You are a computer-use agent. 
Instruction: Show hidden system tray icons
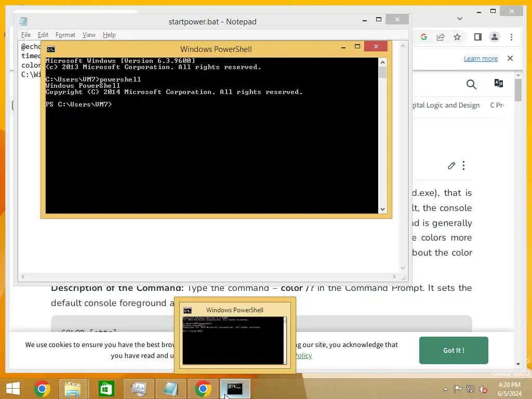[x=445, y=389]
